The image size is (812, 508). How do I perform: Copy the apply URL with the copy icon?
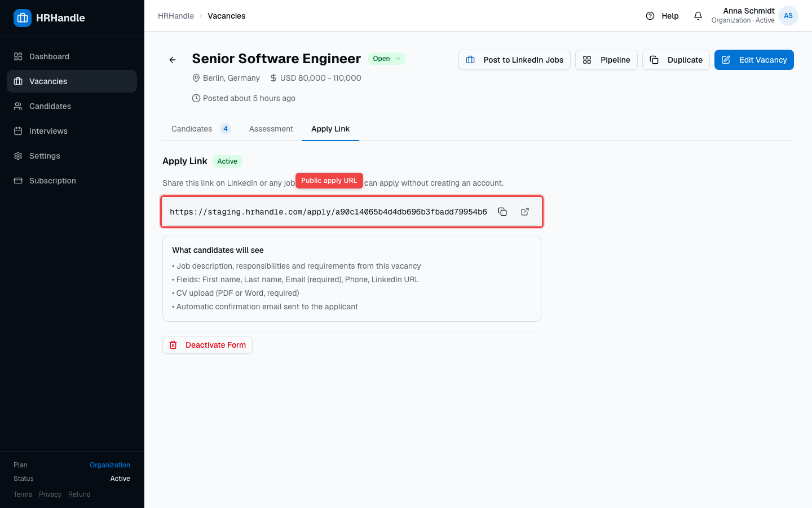[x=502, y=212]
